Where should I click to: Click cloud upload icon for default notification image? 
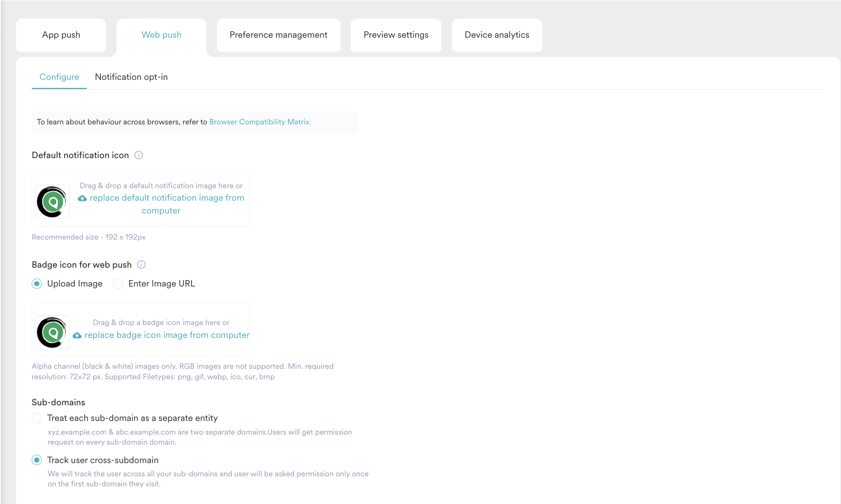(x=82, y=198)
